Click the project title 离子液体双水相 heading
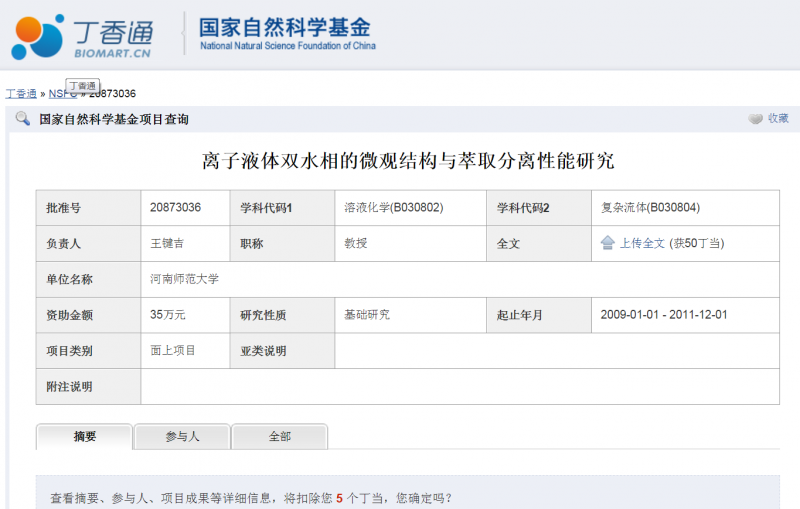 coord(407,160)
